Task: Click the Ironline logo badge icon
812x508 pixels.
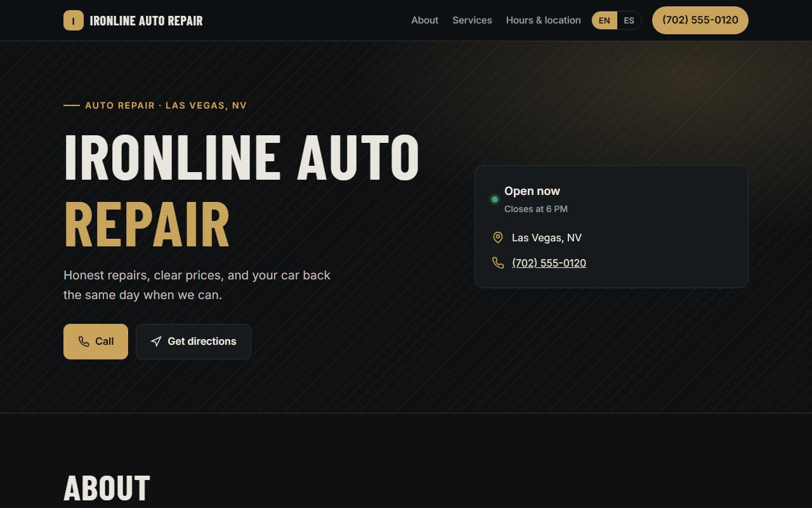Action: coord(74,20)
